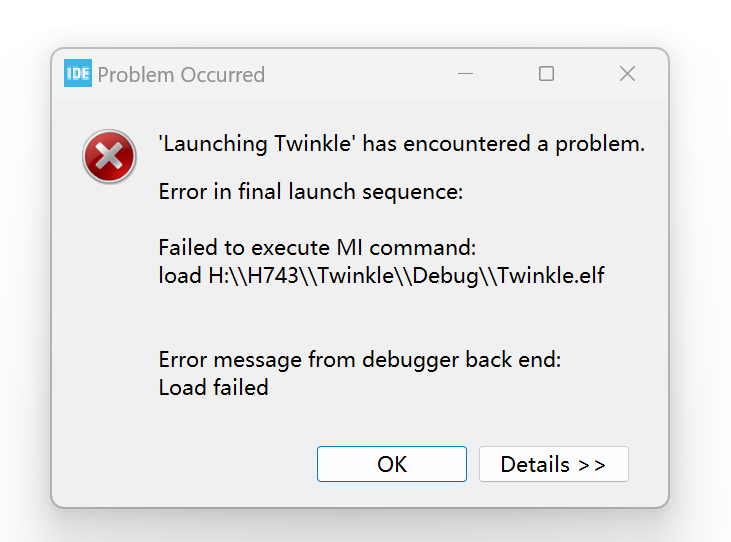Click empty title bar area beside title
This screenshot has height=542, width=731.
(x=359, y=74)
